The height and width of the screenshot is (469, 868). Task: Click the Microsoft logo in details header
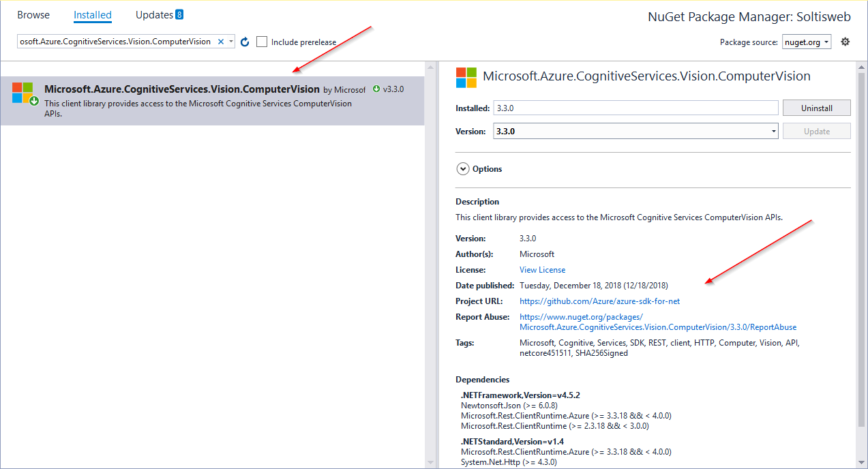click(x=466, y=77)
